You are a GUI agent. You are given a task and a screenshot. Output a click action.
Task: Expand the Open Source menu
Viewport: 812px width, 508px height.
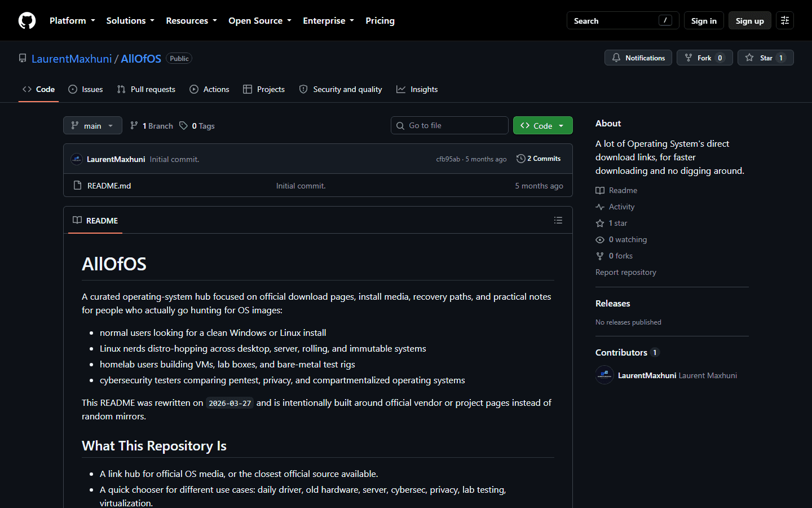(x=260, y=20)
